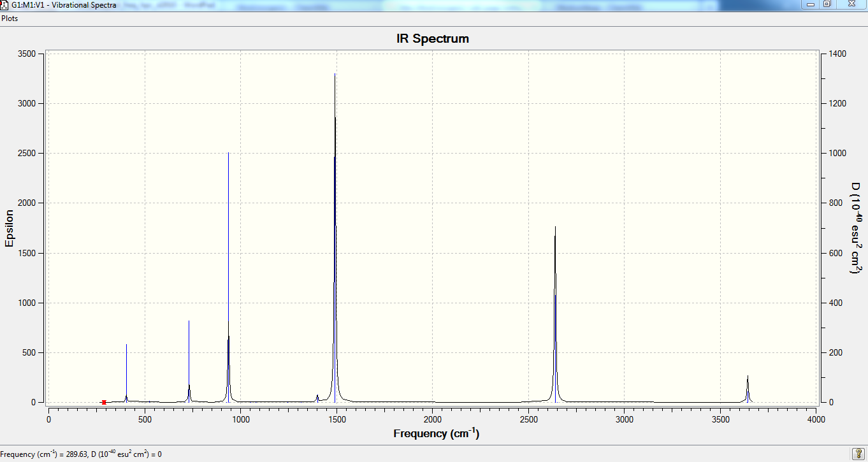Click the 2000 tick label on frequency axis
Viewport: 868px width, 462px height.
433,419
